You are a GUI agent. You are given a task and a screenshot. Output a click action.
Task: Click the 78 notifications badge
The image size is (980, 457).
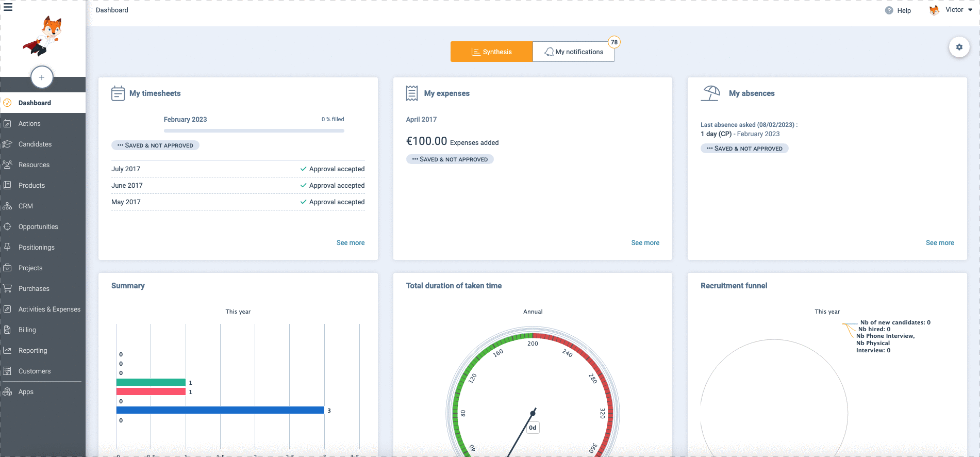[614, 42]
